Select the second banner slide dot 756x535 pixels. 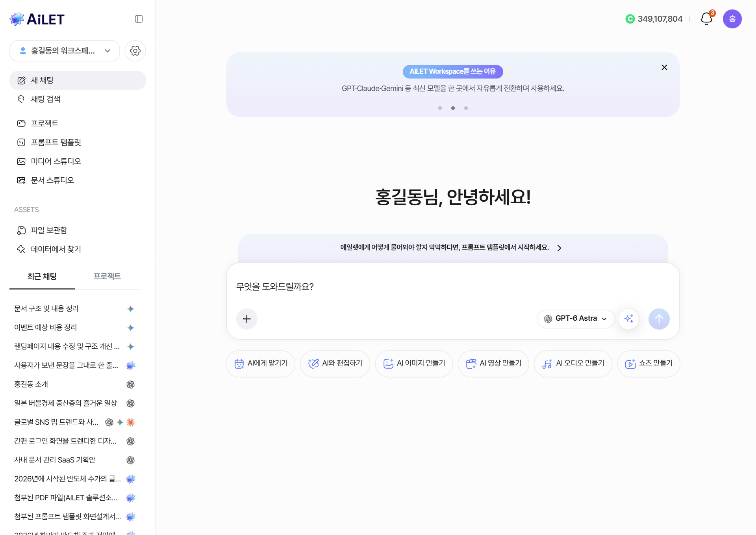pos(453,108)
